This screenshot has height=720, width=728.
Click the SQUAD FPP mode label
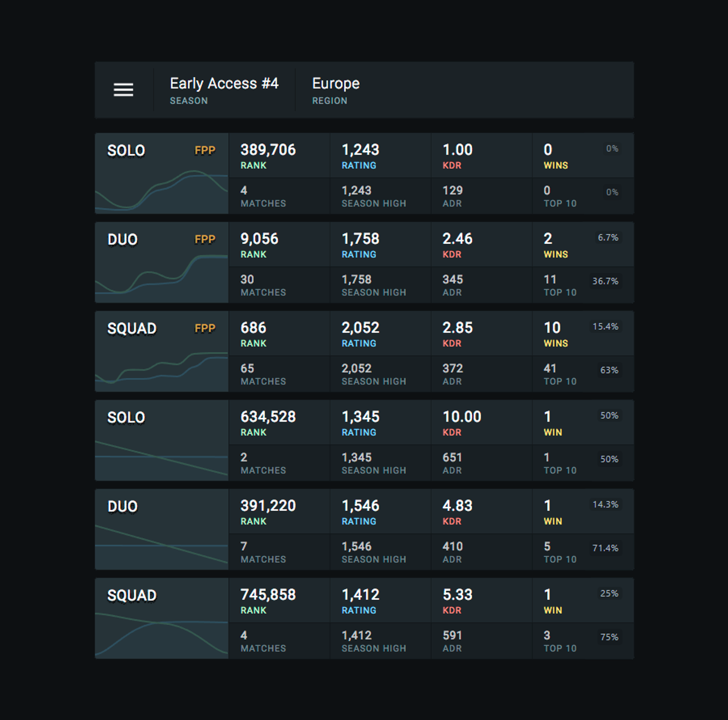click(x=132, y=328)
